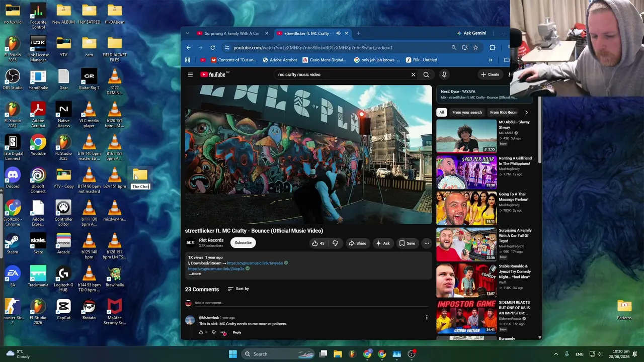Image resolution: width=644 pixels, height=362 pixels.
Task: Open the Create dropdown button on YouTube
Action: (490, 74)
